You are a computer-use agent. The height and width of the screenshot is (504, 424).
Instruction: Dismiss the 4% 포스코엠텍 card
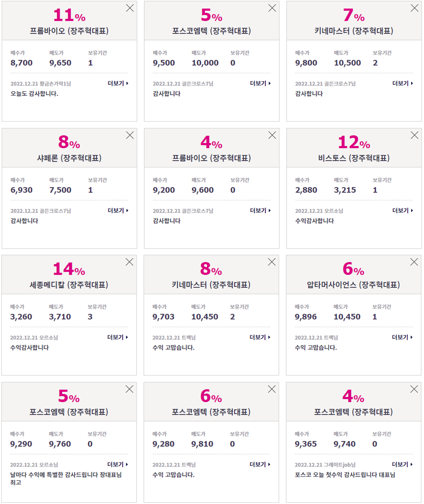point(414,389)
